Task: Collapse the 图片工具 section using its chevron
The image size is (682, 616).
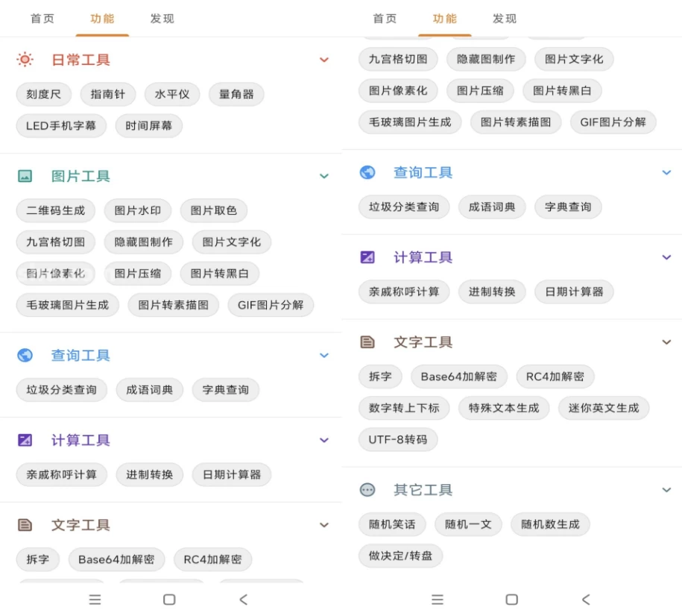Action: (x=324, y=176)
